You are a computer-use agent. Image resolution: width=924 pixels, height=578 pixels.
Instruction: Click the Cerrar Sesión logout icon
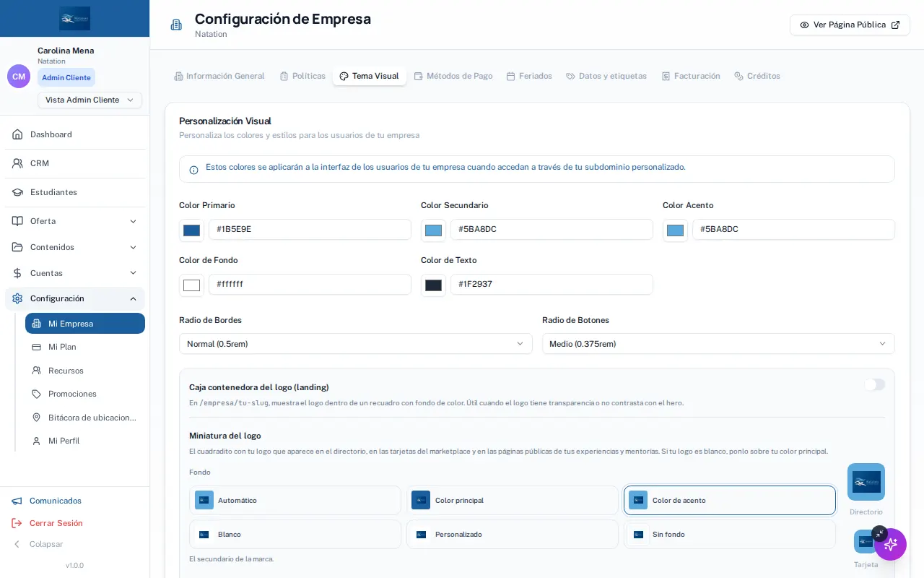(17, 523)
